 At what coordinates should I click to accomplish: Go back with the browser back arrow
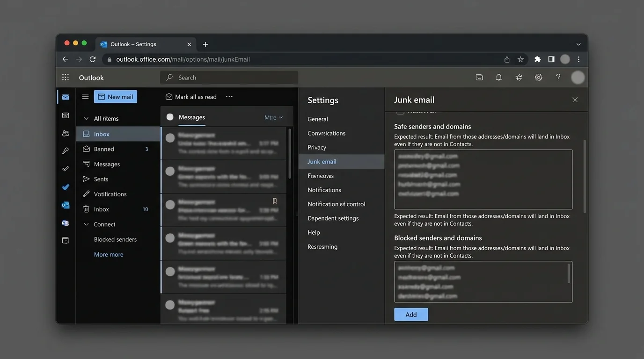point(65,59)
